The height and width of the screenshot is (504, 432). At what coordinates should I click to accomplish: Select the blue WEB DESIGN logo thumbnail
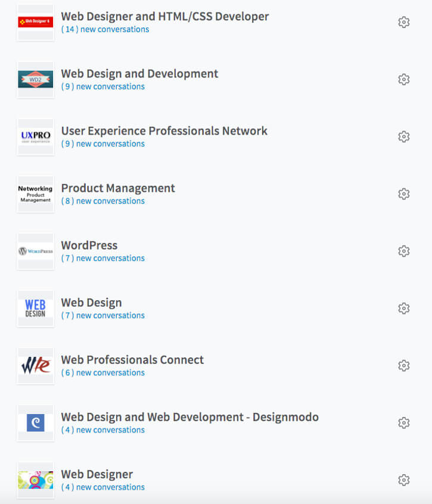point(35,309)
